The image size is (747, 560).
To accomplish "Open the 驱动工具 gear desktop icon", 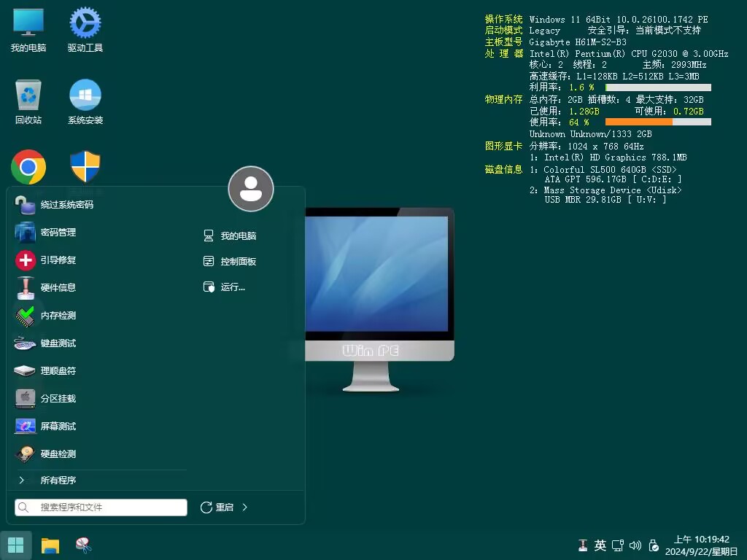I will pyautogui.click(x=85, y=29).
